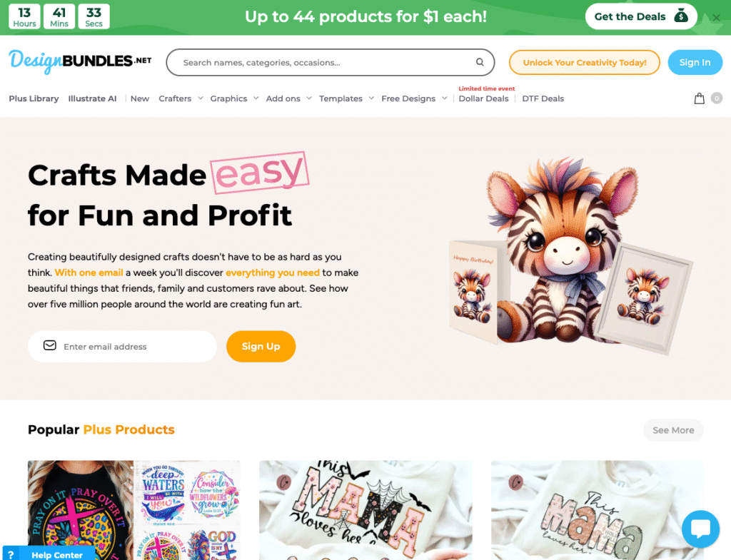
Task: Open DTF Deals link
Action: (x=543, y=98)
